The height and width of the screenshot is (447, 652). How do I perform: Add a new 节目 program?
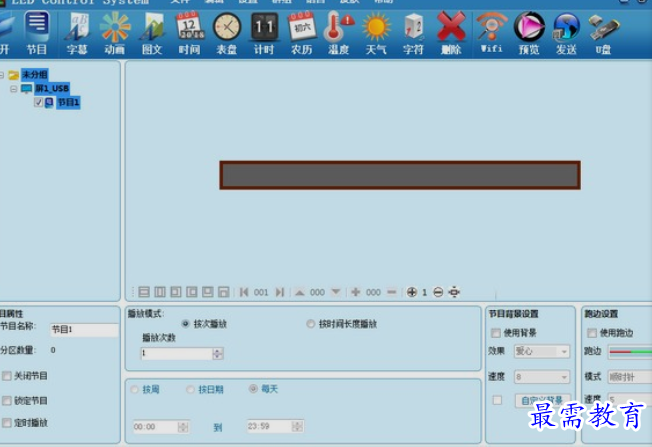[37, 33]
